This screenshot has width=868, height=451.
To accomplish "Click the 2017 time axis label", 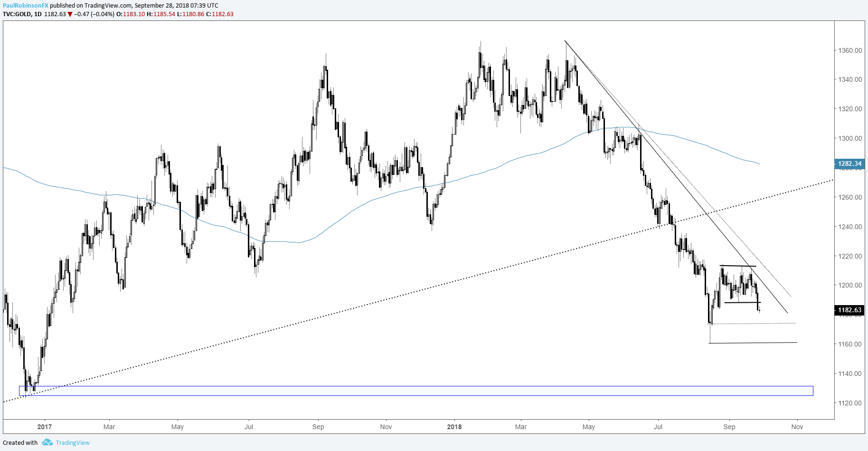I will (x=45, y=427).
